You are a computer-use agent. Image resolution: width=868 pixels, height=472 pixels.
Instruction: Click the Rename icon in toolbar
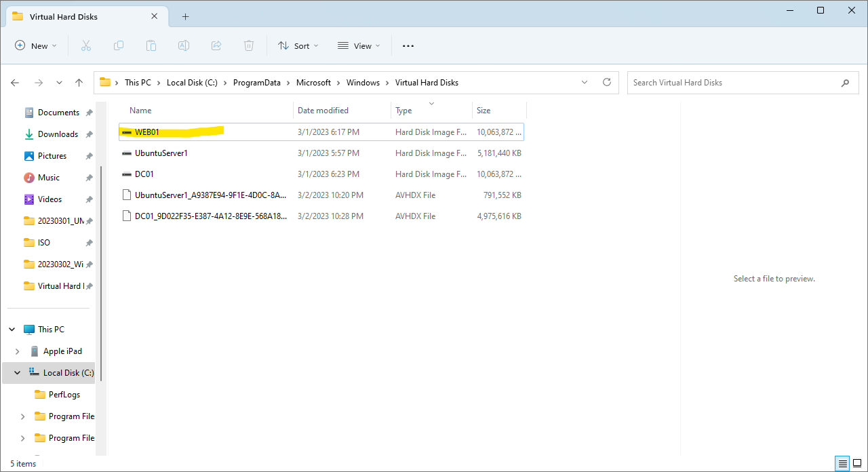click(184, 45)
